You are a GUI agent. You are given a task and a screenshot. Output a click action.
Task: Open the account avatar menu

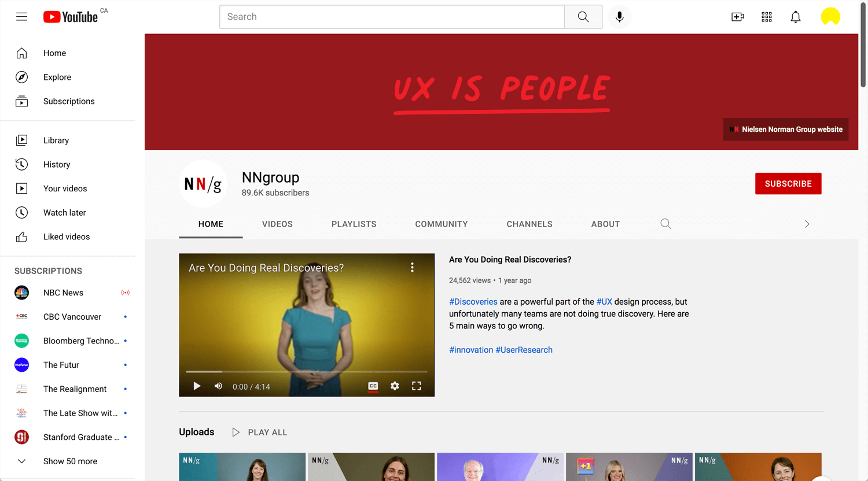(x=830, y=17)
